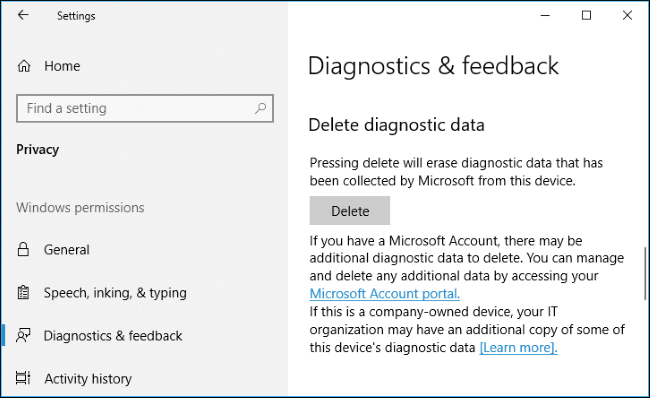The width and height of the screenshot is (650, 398).
Task: Click the Diagnostics & feedback person icon
Action: click(x=23, y=335)
